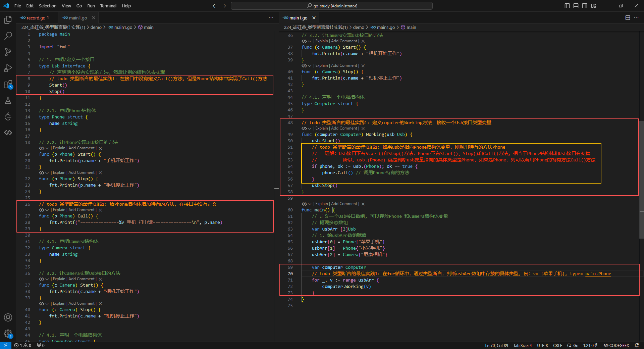Click the go_study command center search box

coord(331,6)
